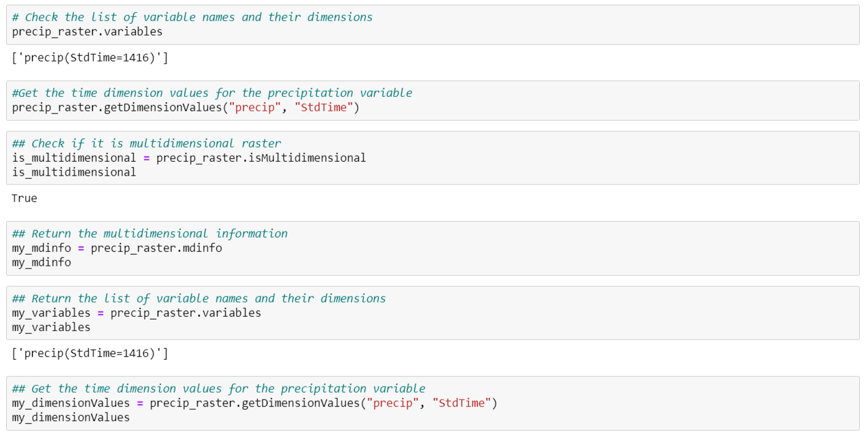Click the True output text
This screenshot has width=868, height=437.
coord(25,198)
